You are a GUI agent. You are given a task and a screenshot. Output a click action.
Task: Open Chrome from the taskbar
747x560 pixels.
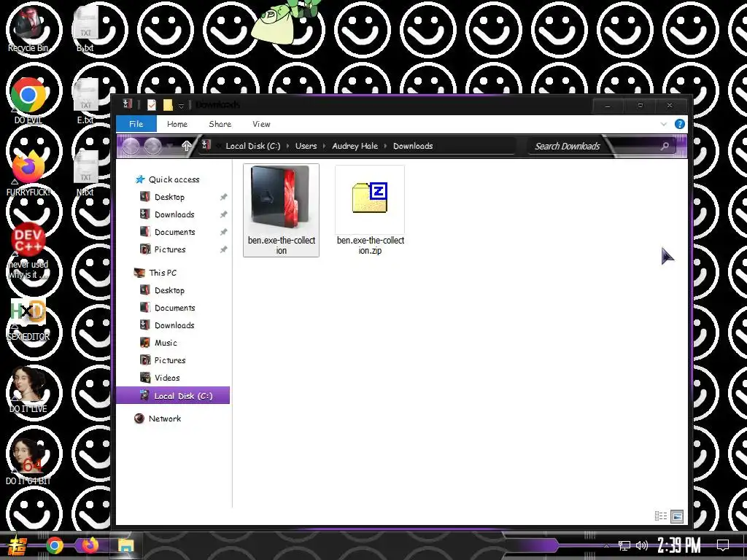point(54,545)
